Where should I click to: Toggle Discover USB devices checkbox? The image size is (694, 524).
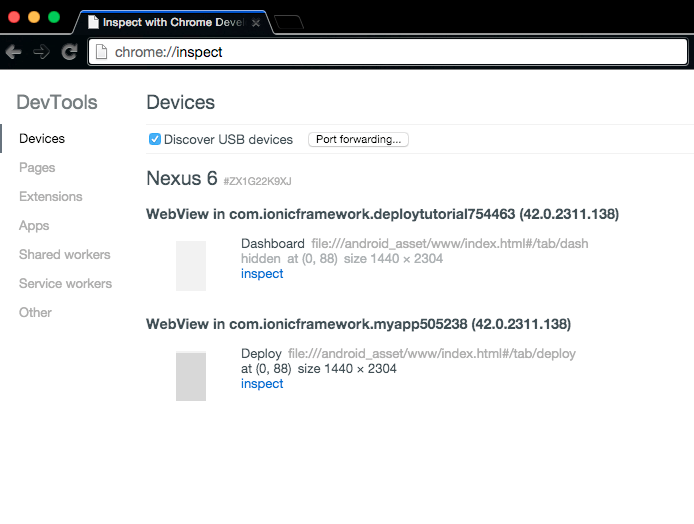tap(154, 139)
